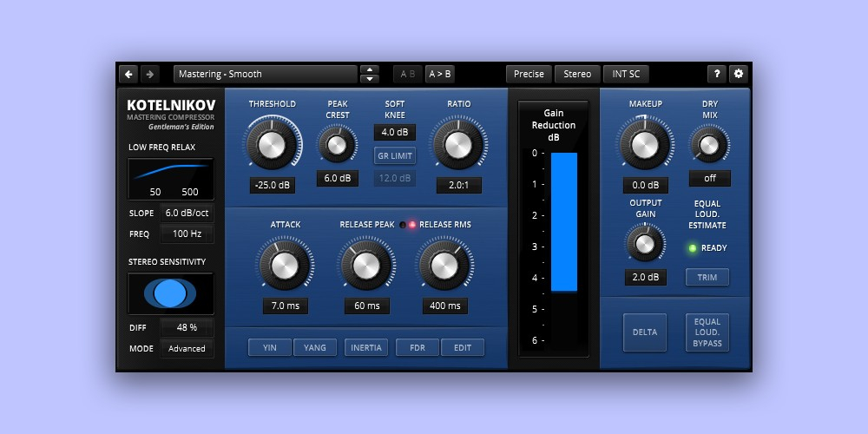Viewport: 868px width, 434px height.
Task: Open the settings gear icon
Action: [x=739, y=74]
